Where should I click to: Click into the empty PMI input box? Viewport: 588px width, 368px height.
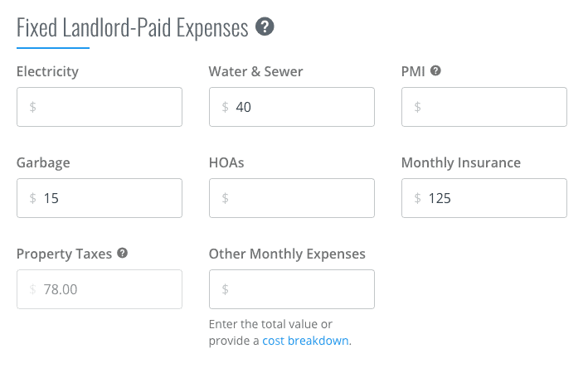(484, 107)
